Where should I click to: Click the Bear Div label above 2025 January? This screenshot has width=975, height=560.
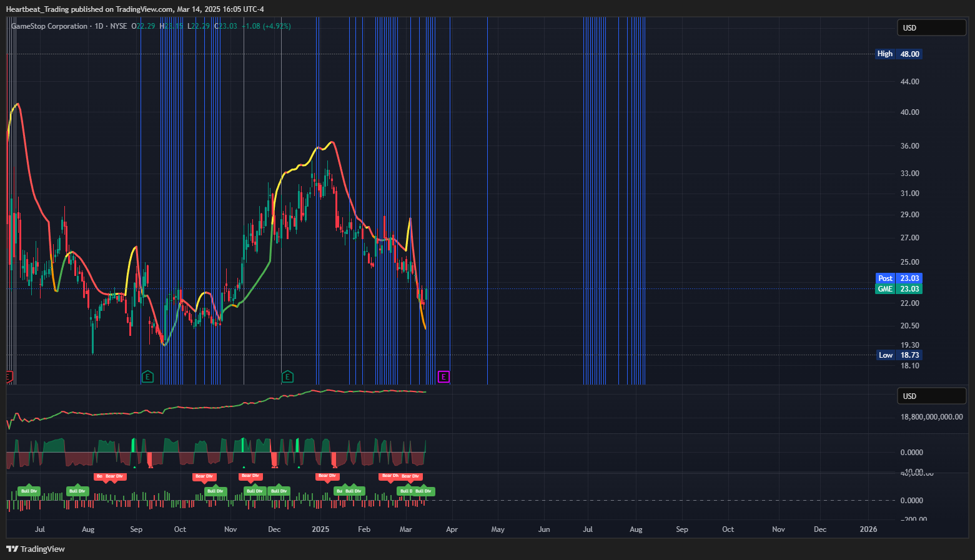pos(327,476)
